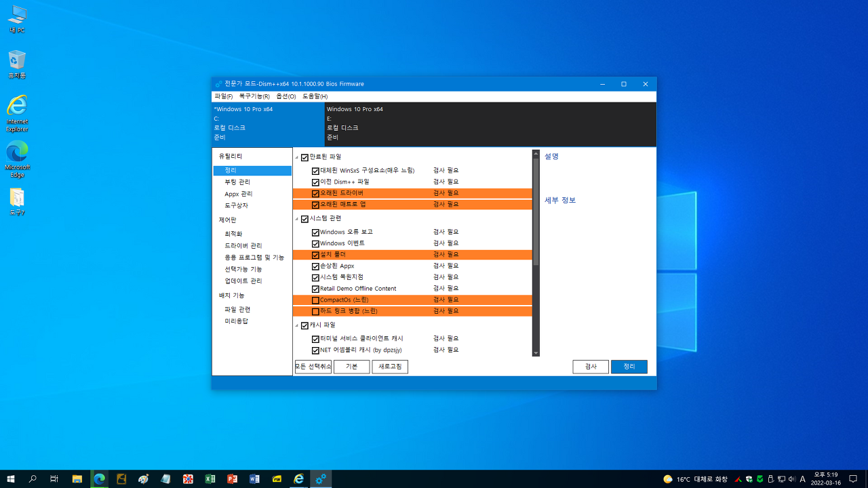Image resolution: width=868 pixels, height=488 pixels.
Task: Select 업데이트 관리 in the sidebar
Action: (243, 281)
